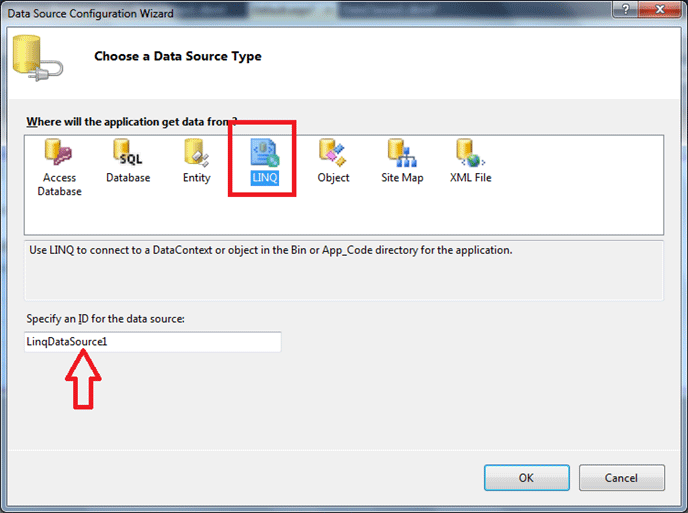This screenshot has height=513, width=688.
Task: Cancel the data source wizard
Action: [620, 478]
